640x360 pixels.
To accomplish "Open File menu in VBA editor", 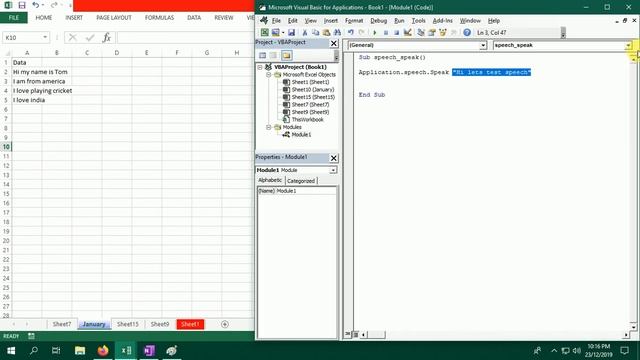I will [x=276, y=21].
